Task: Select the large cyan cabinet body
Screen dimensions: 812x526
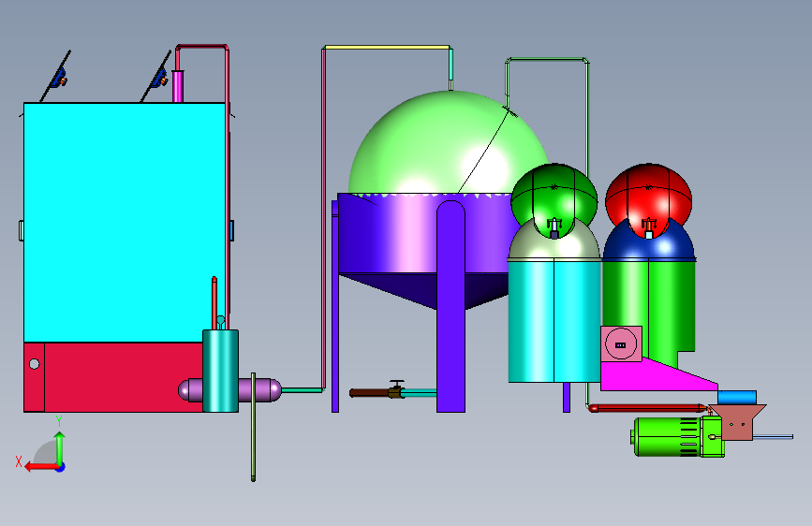Action: [125, 222]
